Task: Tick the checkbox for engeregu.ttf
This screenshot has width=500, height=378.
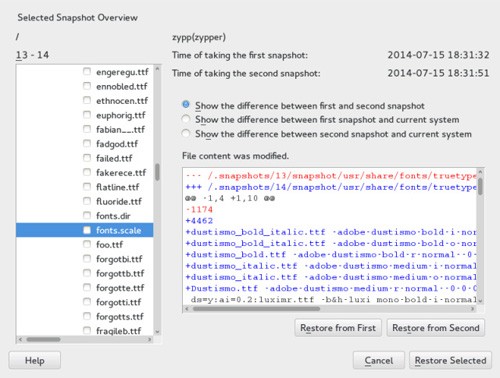Action: 87,72
